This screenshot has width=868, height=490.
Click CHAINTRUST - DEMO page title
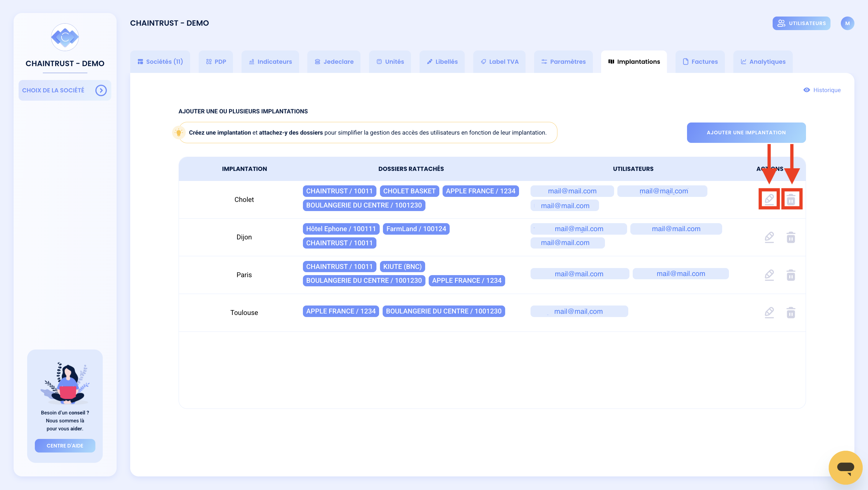coord(169,23)
